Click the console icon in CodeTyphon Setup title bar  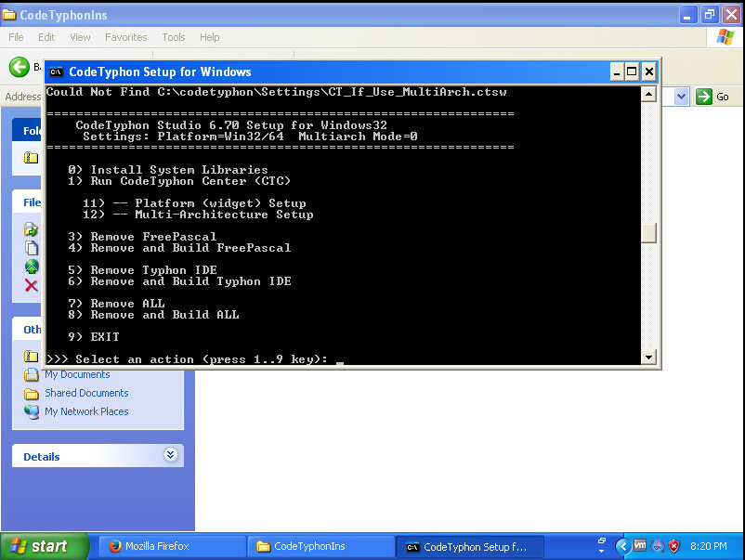[56, 72]
